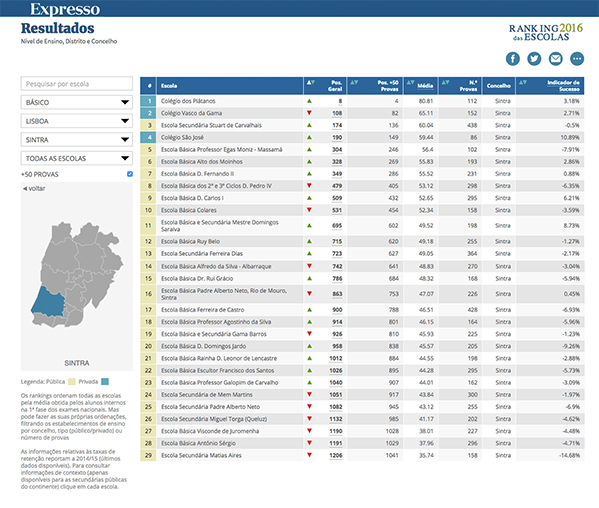Click the Concelho column header
This screenshot has height=508, width=599.
click(x=499, y=86)
